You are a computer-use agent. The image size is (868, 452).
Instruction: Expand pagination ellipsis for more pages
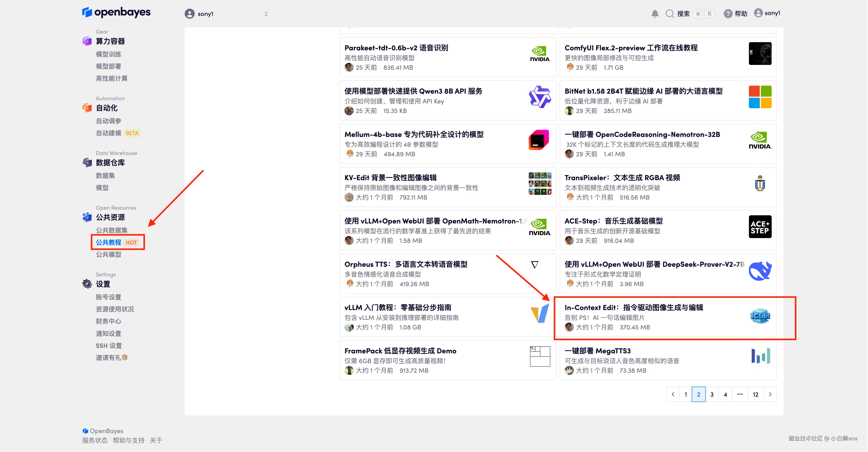pos(740,394)
